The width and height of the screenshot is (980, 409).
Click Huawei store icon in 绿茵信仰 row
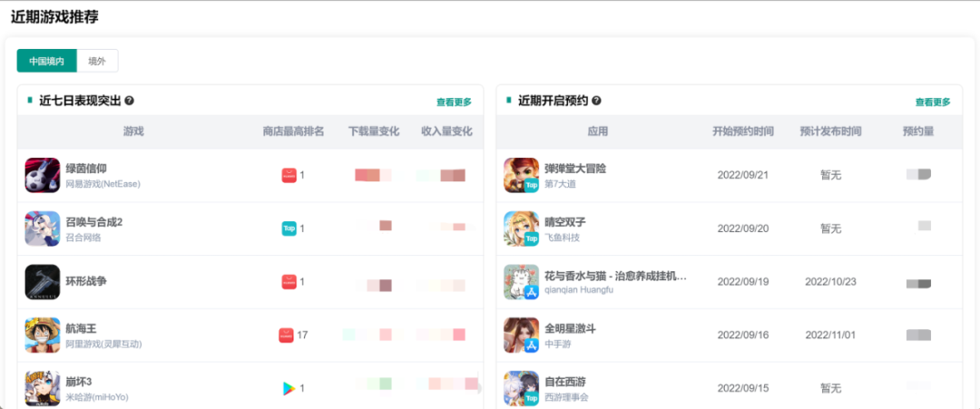289,175
